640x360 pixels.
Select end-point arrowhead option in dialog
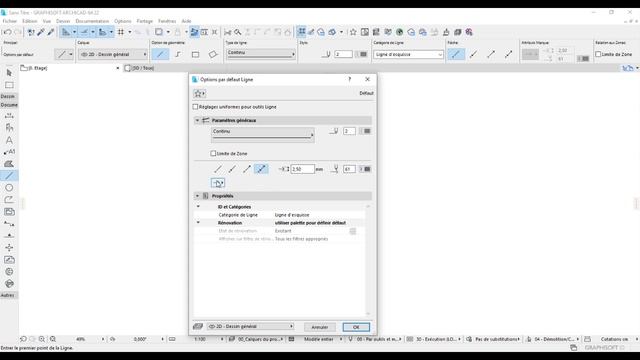[x=247, y=169]
